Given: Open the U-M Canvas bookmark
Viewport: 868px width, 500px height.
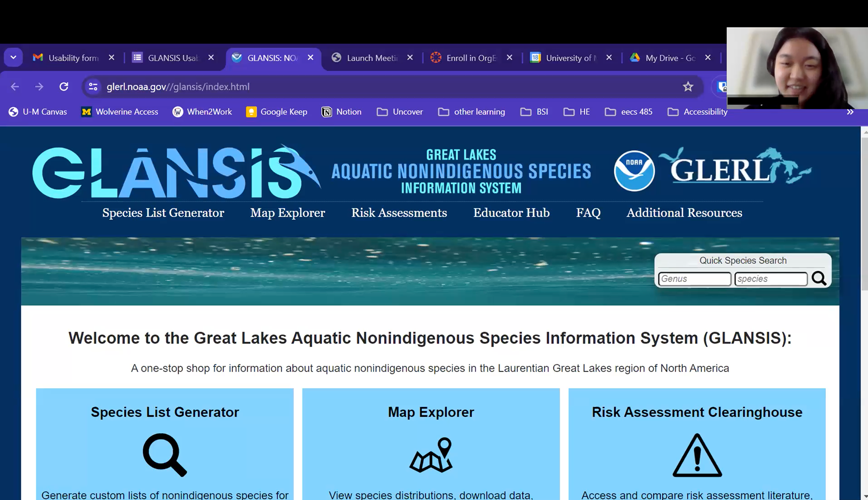Looking at the screenshot, I should point(38,112).
